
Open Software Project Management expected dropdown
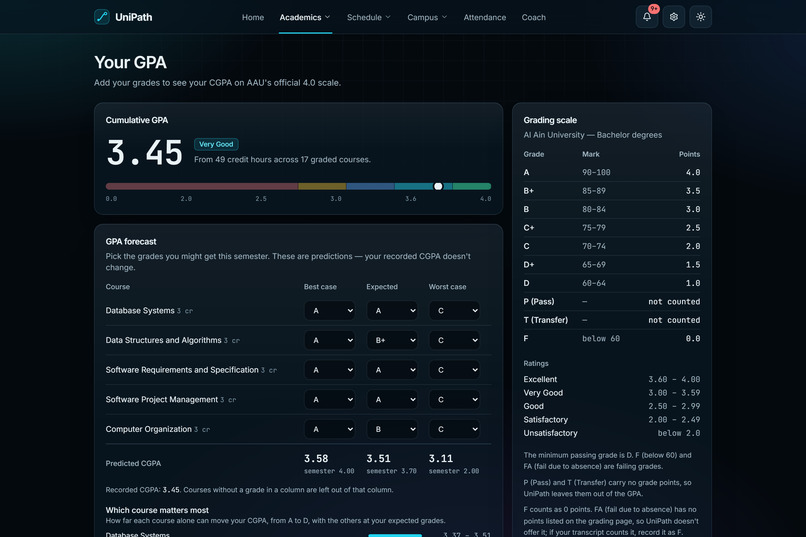coord(392,399)
